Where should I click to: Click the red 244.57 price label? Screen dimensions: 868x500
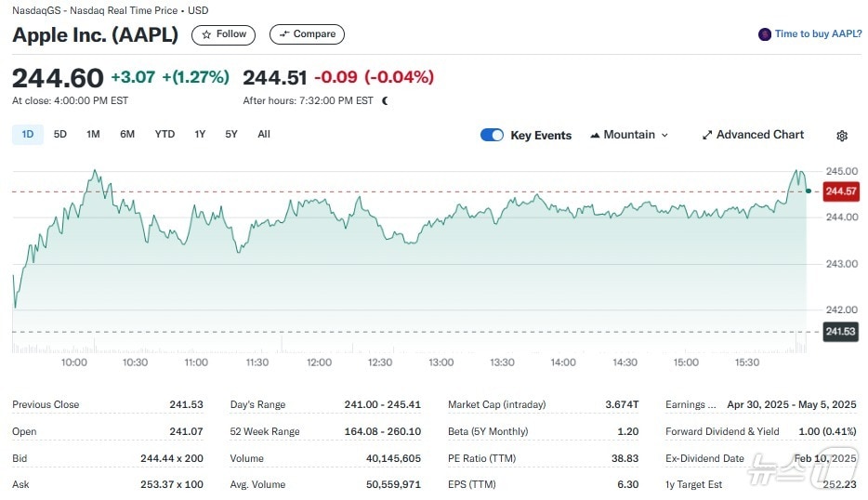840,191
